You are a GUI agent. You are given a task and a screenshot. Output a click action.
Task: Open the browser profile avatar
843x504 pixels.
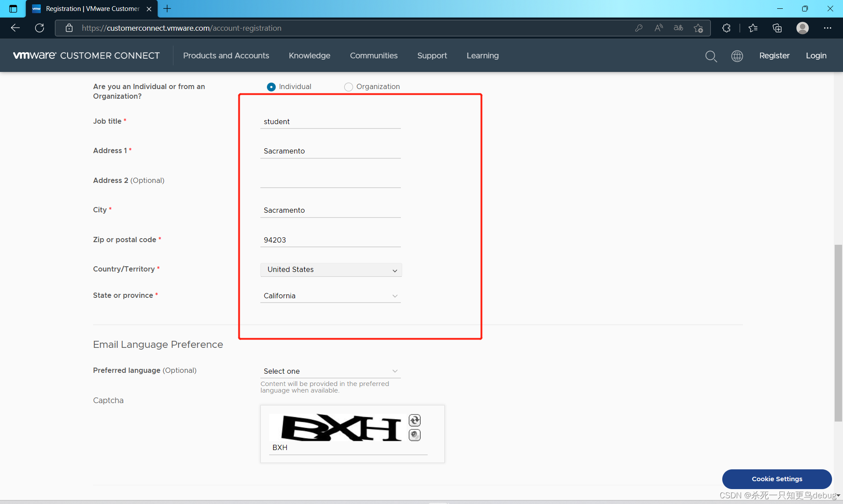(802, 28)
